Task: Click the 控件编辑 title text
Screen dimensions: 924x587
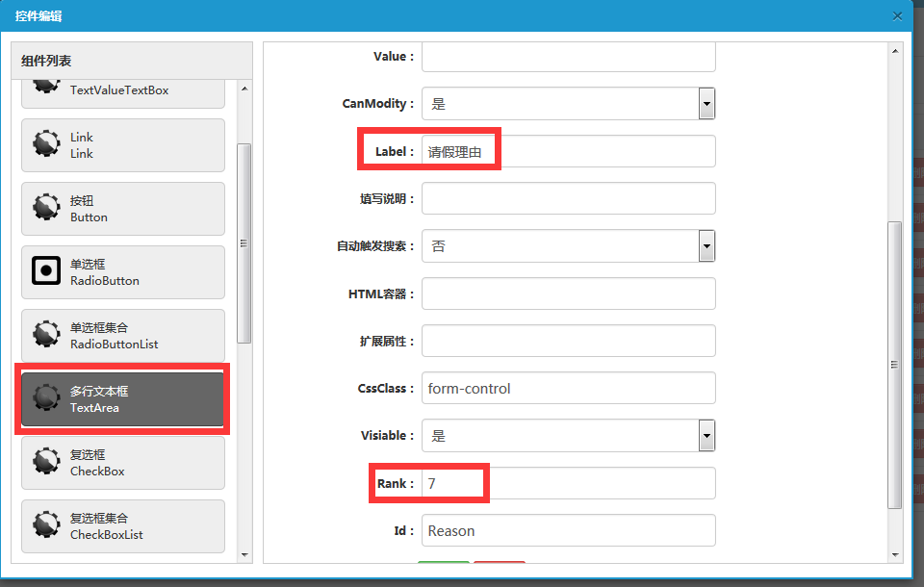Action: (38, 16)
